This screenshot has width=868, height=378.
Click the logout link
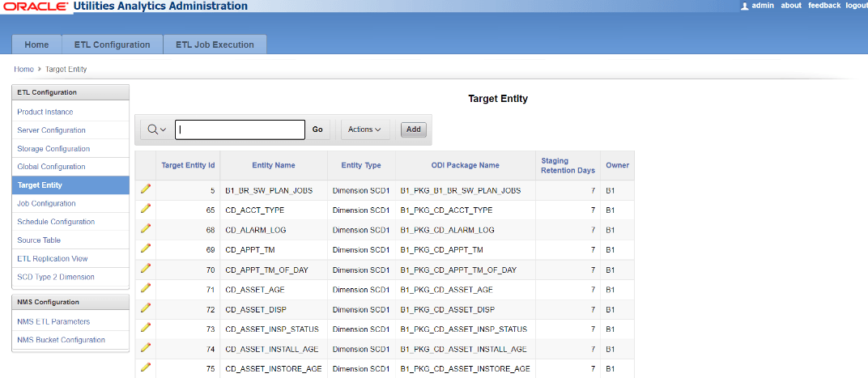click(x=857, y=6)
